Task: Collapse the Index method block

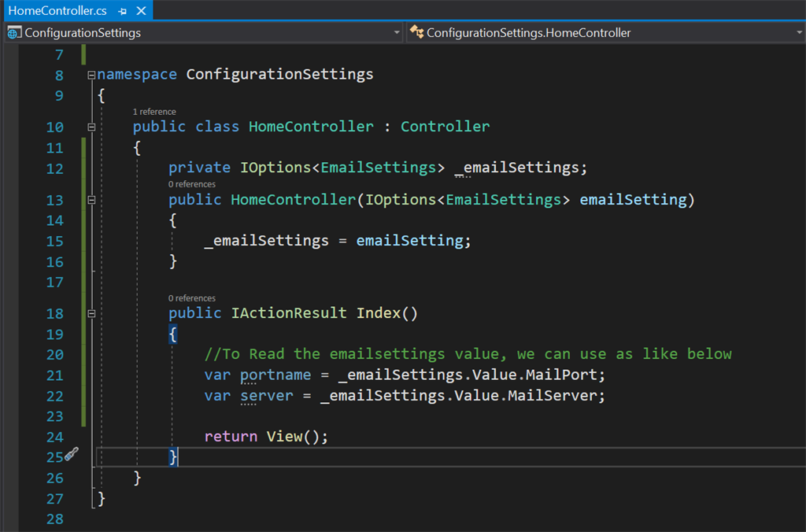Action: click(91, 313)
